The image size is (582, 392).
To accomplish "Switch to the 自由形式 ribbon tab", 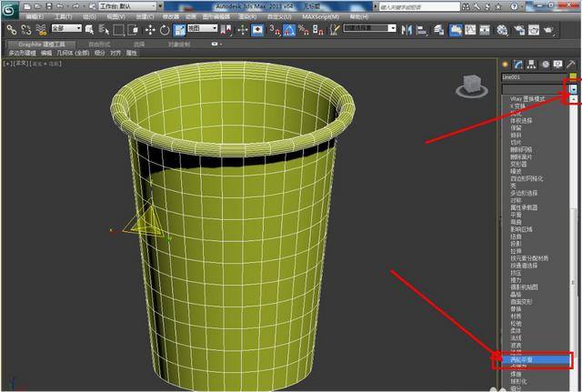I will [x=99, y=45].
